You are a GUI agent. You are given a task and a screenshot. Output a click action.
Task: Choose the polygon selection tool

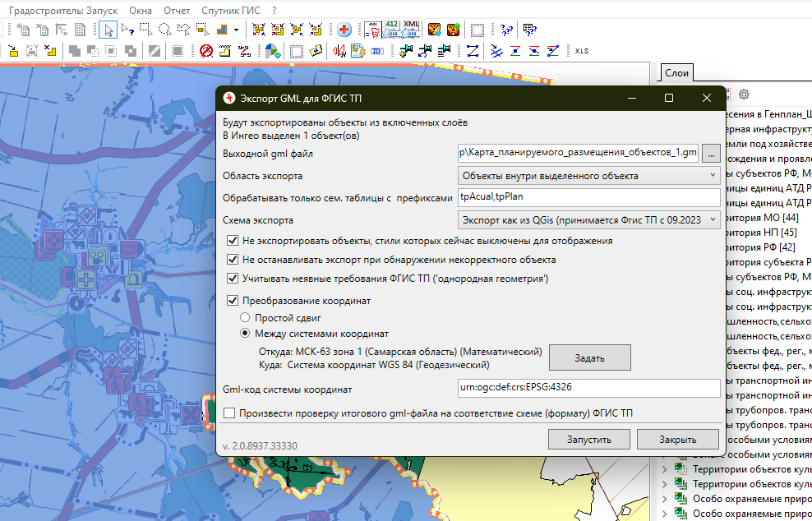click(x=183, y=30)
